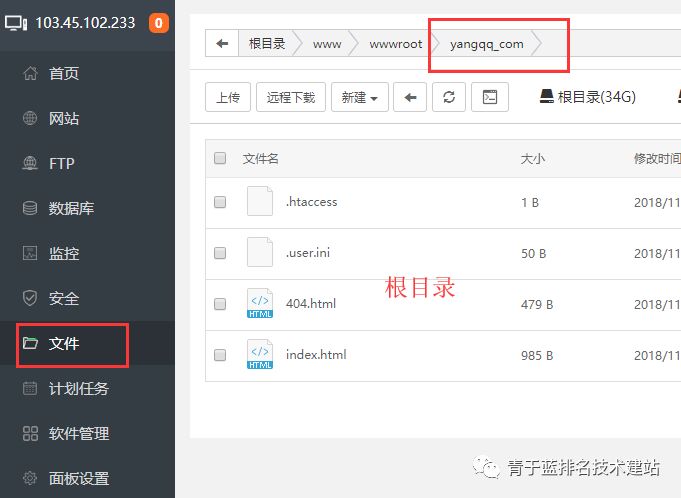The height and width of the screenshot is (498, 681).
Task: Click the 上传 upload button
Action: (228, 97)
